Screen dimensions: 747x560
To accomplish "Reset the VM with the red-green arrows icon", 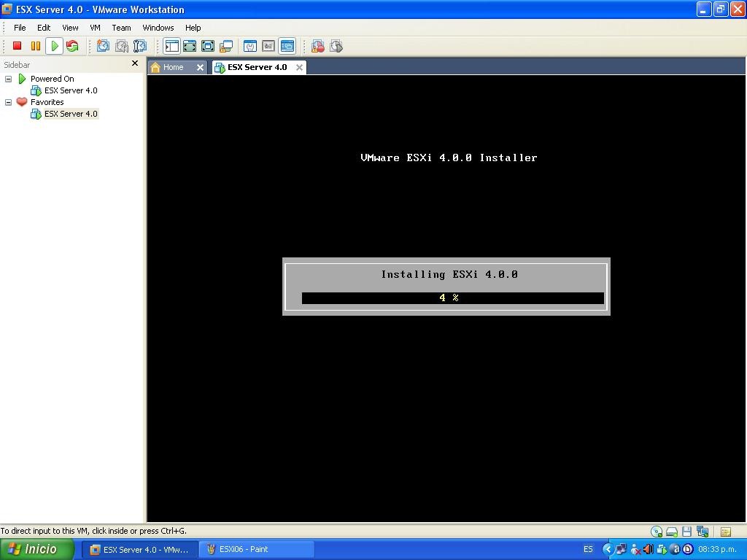I will (72, 46).
